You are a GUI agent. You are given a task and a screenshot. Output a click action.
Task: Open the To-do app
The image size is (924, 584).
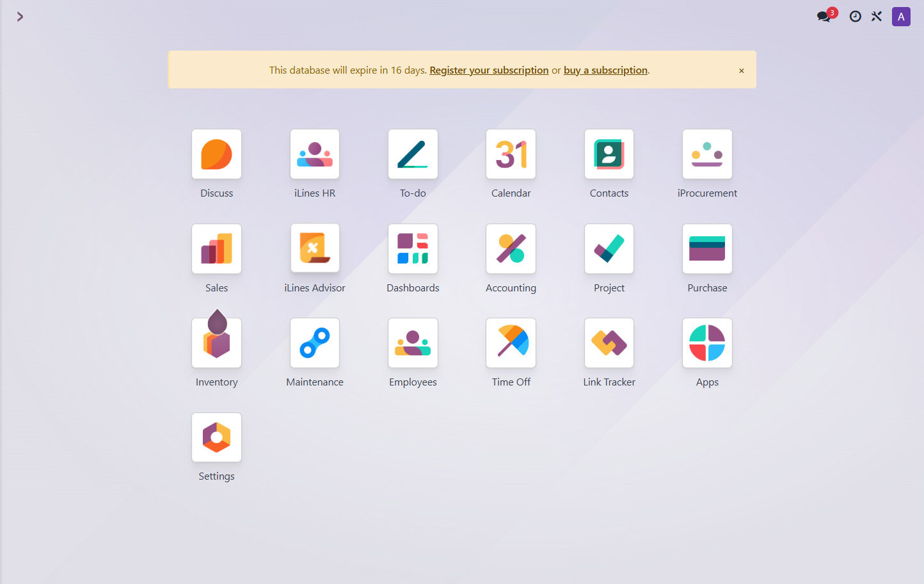pos(413,154)
